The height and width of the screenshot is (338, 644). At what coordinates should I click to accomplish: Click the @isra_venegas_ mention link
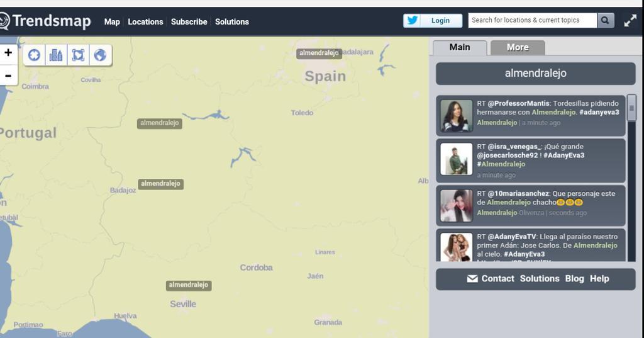coord(514,147)
